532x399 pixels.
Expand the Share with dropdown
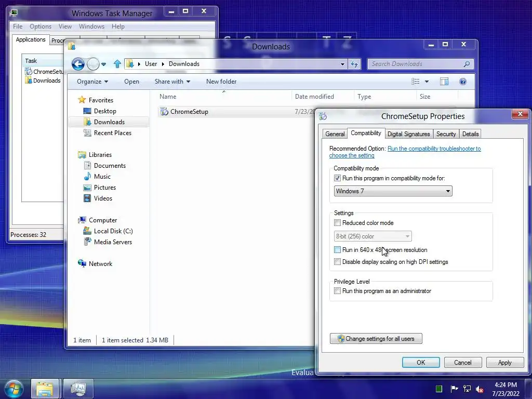click(172, 82)
